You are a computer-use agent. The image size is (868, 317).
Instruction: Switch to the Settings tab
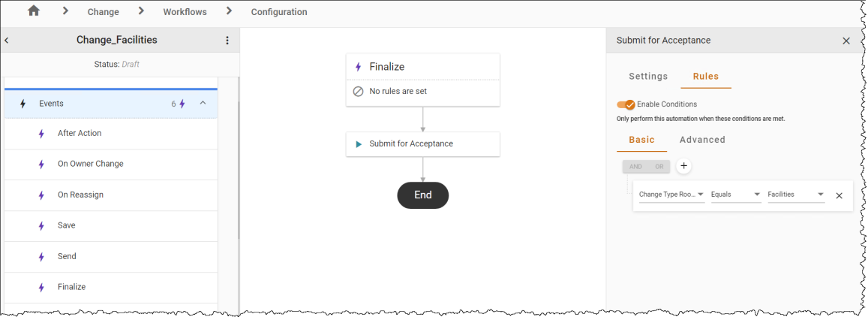click(648, 77)
